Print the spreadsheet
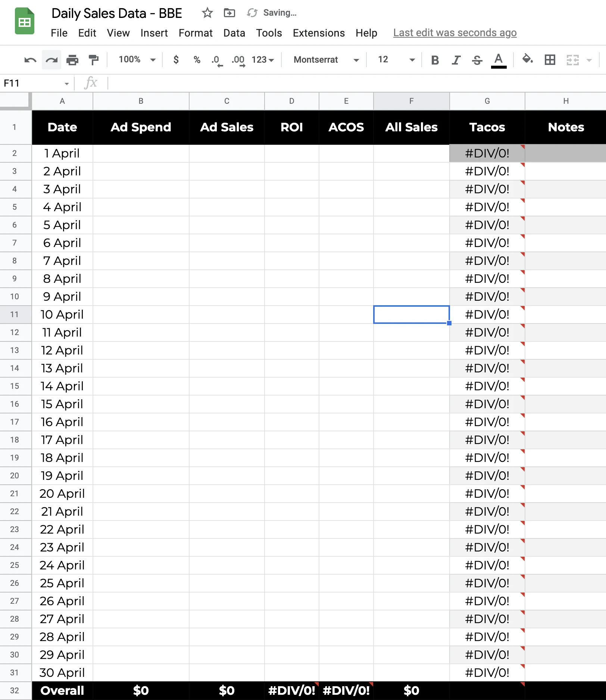This screenshot has width=606, height=700. coord(72,60)
